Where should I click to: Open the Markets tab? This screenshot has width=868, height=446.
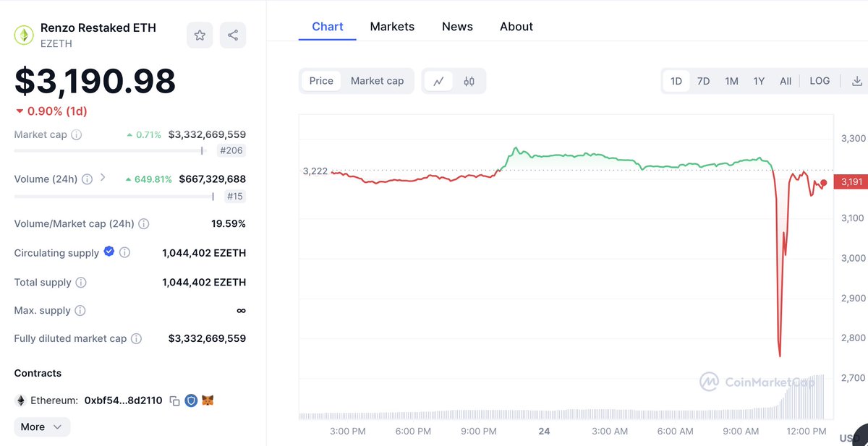[x=392, y=27]
